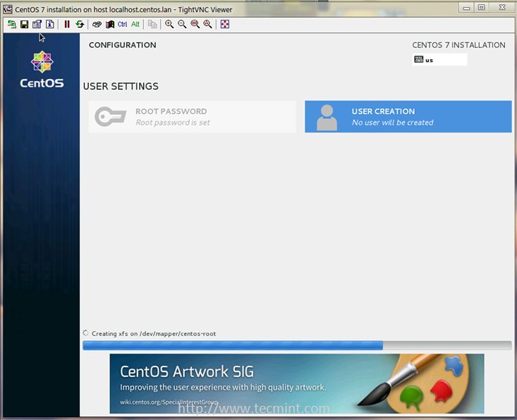Send Ctrl+Esc using the Windows flag icon
Screen dimensions: 517x420
[x=109, y=24]
